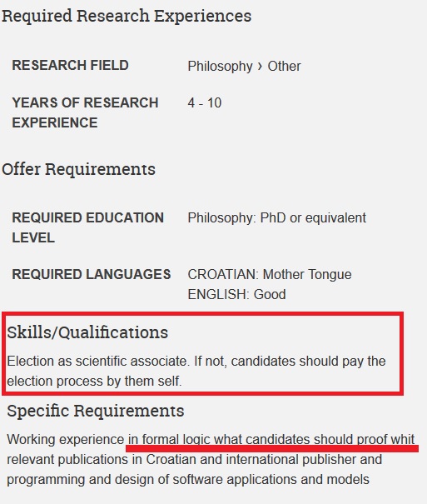427x504 pixels.
Task: Click the RESEARCH FIELD label
Action: click(70, 65)
